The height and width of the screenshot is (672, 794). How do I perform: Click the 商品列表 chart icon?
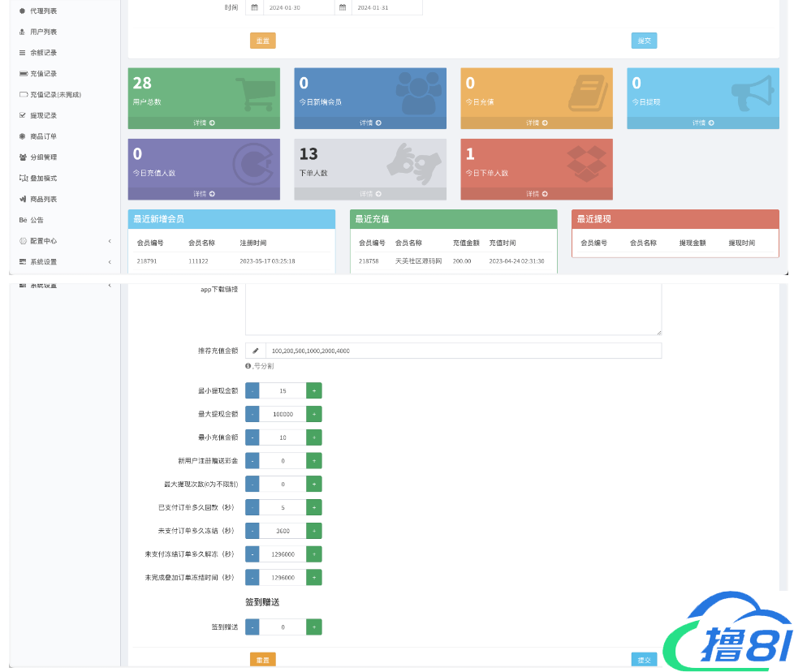(x=23, y=199)
